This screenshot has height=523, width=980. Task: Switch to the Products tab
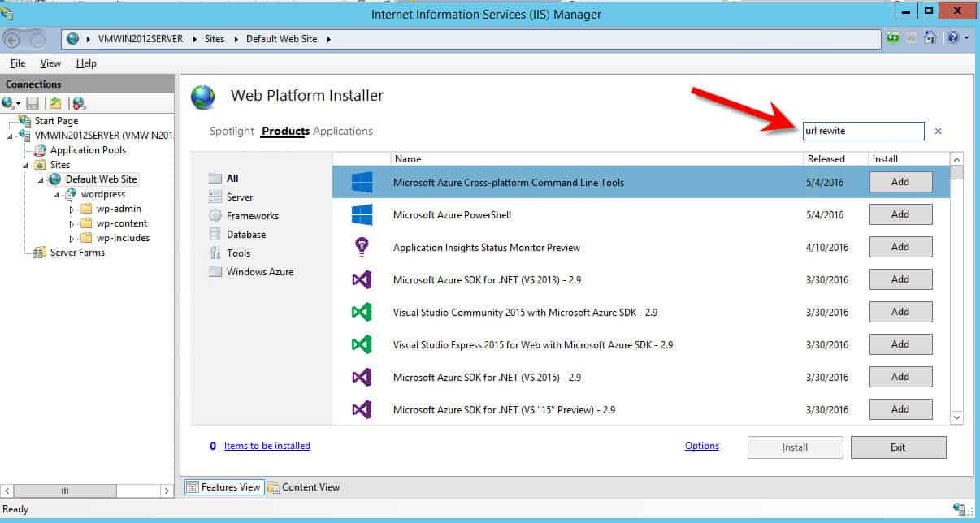tap(285, 132)
